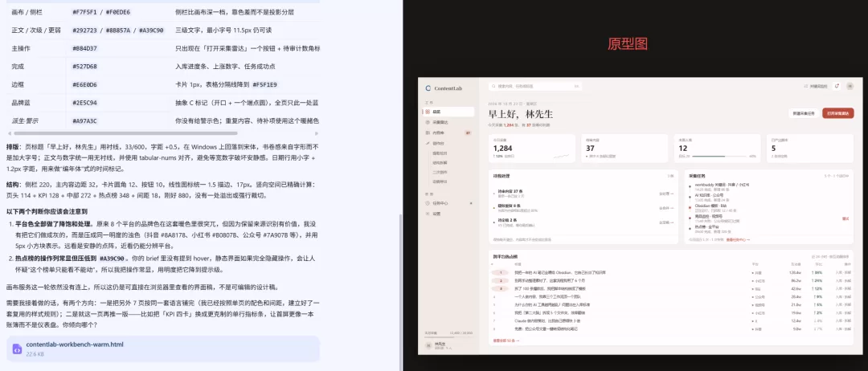
Task: Click the 待审内容 37 条 row
Action: click(x=583, y=193)
